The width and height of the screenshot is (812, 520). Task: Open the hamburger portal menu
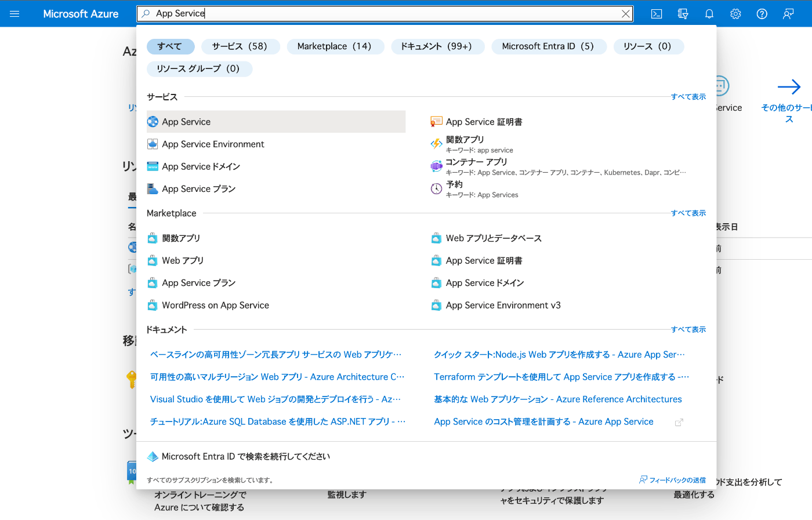[14, 14]
